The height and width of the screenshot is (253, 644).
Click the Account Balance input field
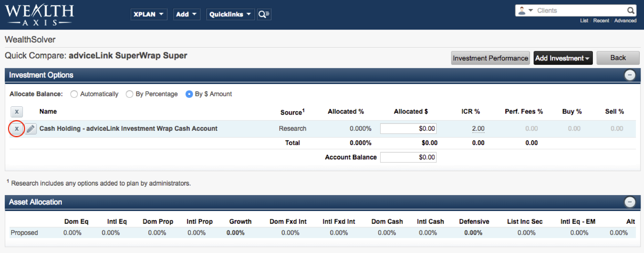point(408,157)
